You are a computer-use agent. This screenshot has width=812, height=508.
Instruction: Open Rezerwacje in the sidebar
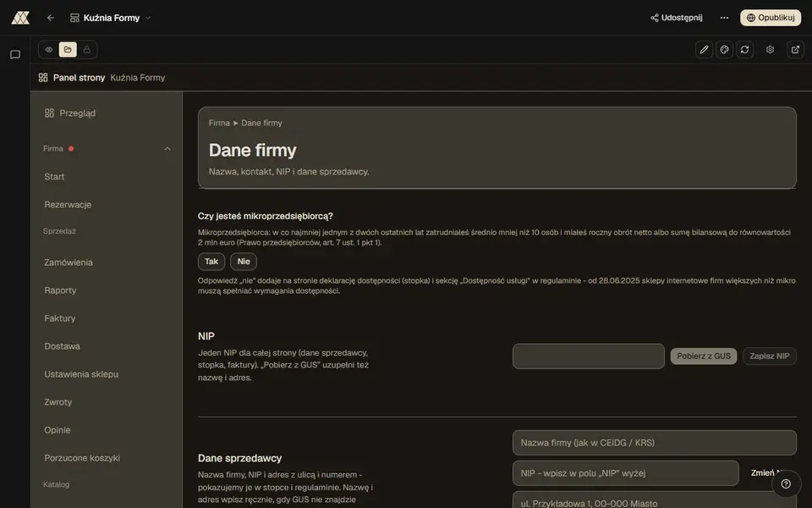107,205
